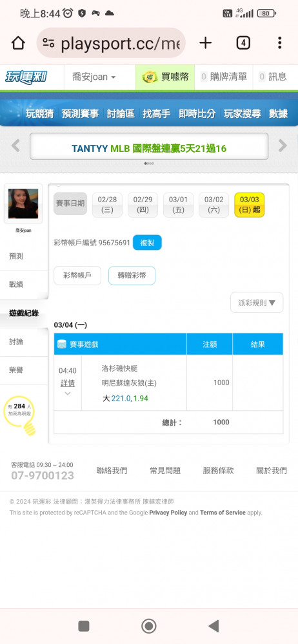Go to 找高手 in navigation bar
Image resolution: width=298 pixels, height=644 pixels.
click(157, 114)
